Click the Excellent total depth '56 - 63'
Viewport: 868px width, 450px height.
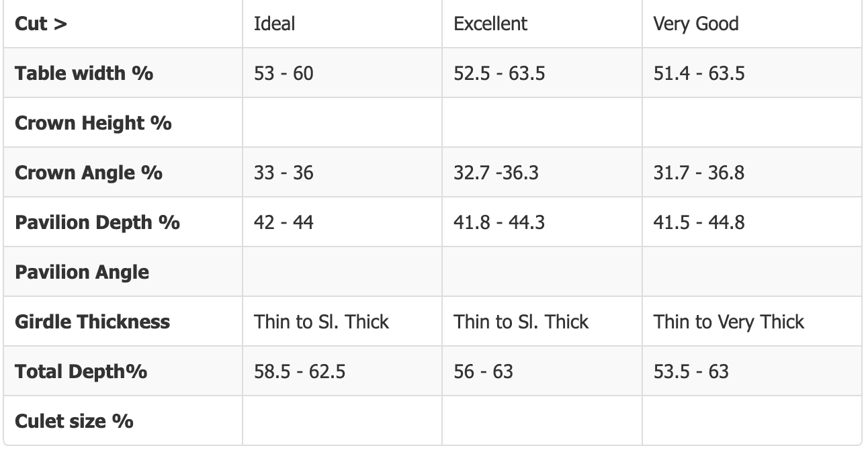(483, 371)
